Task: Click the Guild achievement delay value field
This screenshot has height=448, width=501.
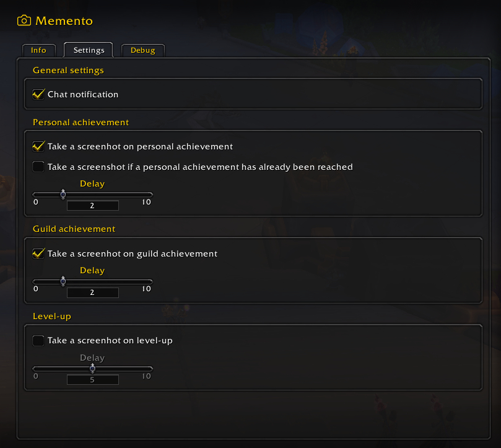Action: pyautogui.click(x=92, y=292)
